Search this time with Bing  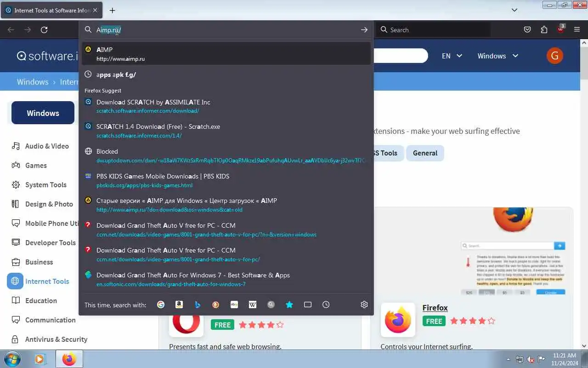(x=198, y=305)
